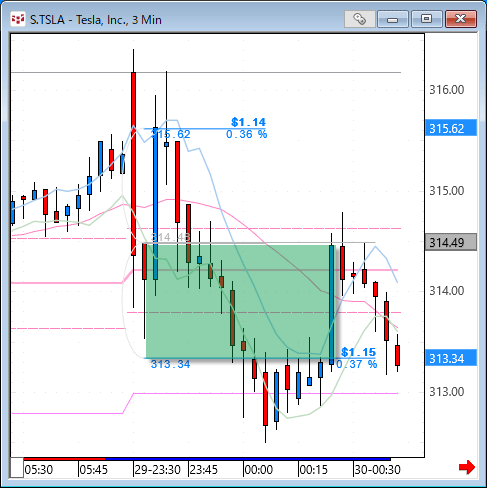Viewport: 487px width, 488px height.
Task: Click the 316.00 price scale value
Action: [x=447, y=90]
